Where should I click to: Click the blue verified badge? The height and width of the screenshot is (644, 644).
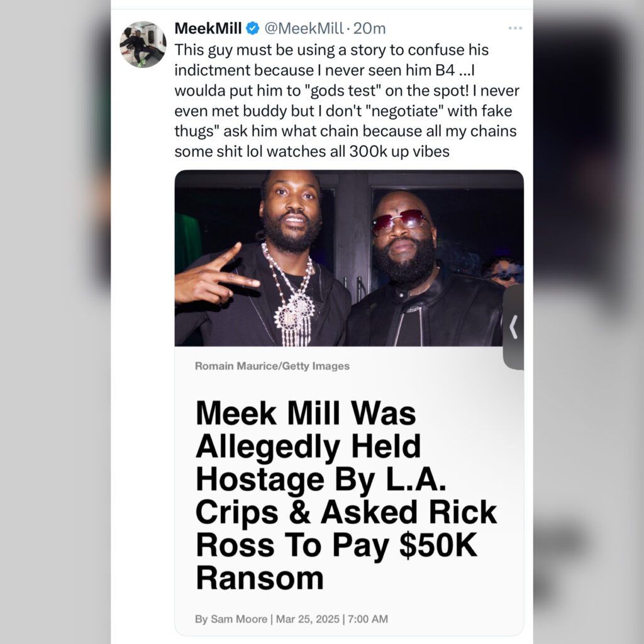(253, 28)
